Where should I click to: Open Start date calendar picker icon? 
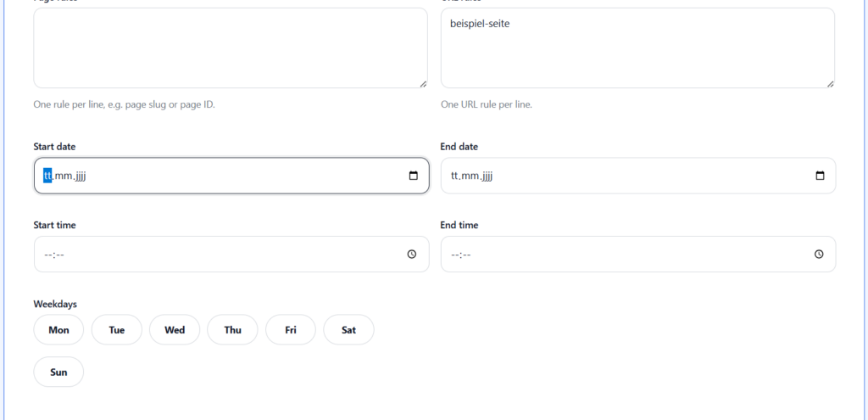[414, 176]
